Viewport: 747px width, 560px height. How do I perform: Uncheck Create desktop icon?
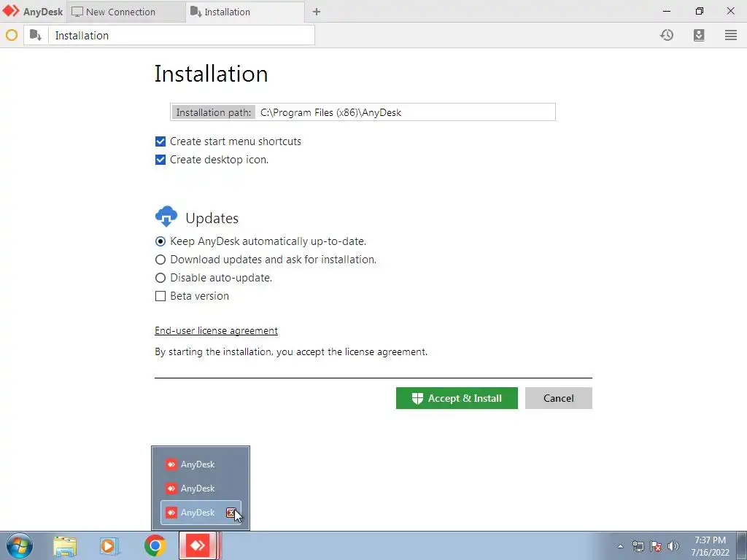160,160
